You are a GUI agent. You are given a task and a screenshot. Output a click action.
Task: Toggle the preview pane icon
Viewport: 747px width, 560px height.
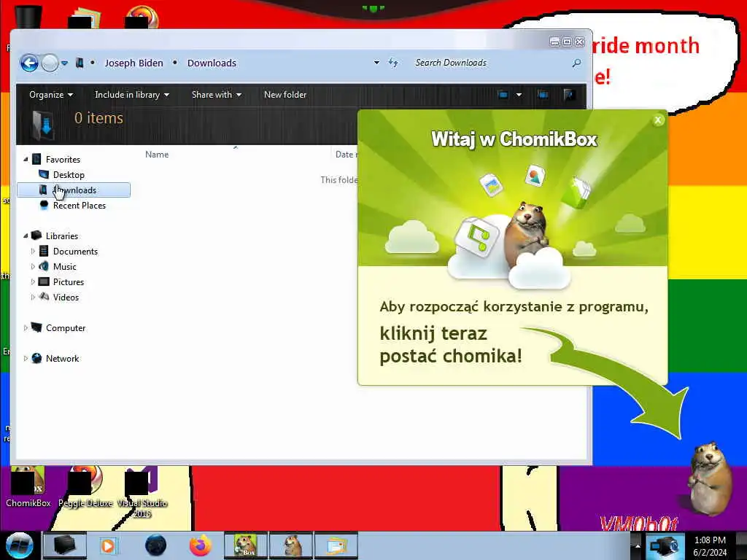coord(543,94)
